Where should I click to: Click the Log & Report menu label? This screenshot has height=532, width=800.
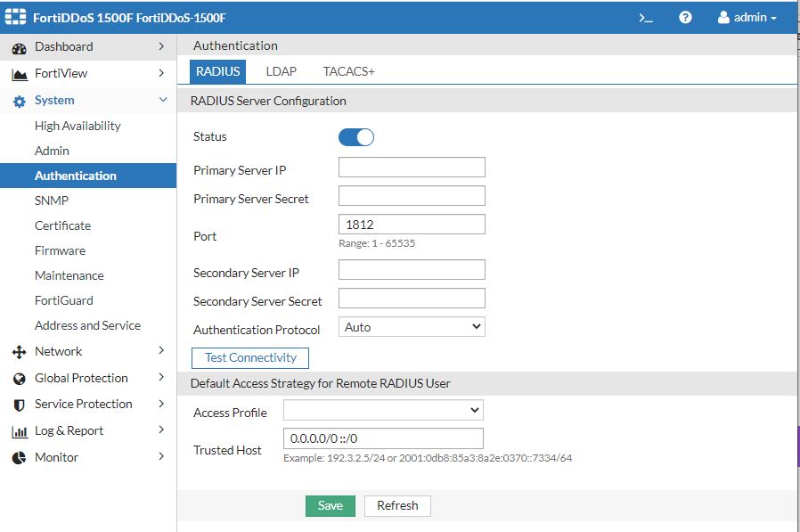pos(69,431)
